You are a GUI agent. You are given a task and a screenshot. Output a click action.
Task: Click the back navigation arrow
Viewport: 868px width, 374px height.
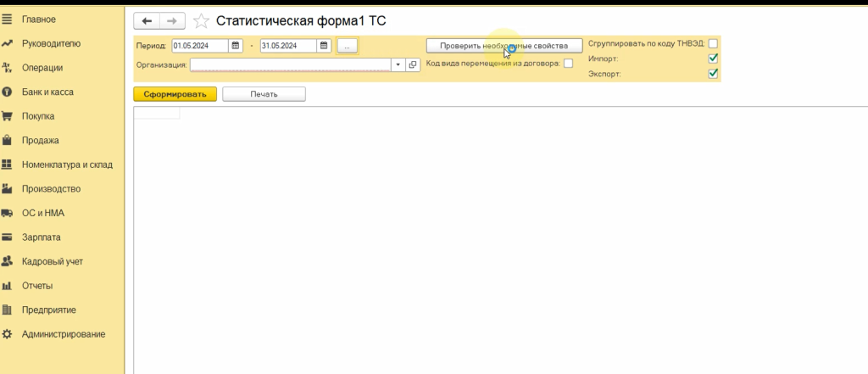147,21
